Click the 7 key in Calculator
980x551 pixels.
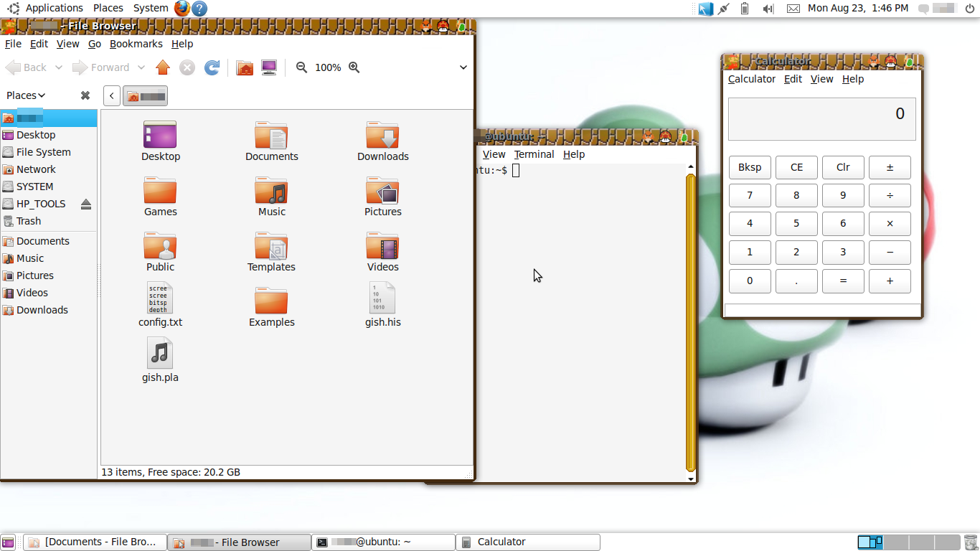pyautogui.click(x=750, y=195)
